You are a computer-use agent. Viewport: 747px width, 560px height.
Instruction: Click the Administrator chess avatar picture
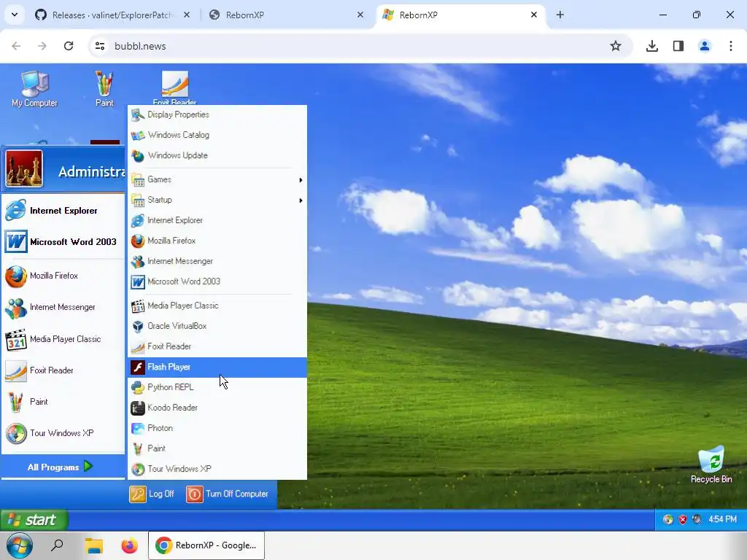click(24, 169)
